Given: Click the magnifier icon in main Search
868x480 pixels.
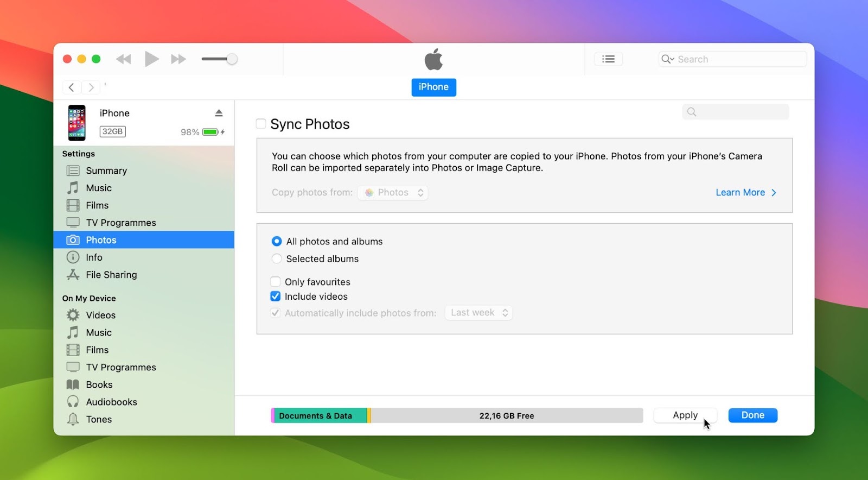Looking at the screenshot, I should (x=668, y=59).
